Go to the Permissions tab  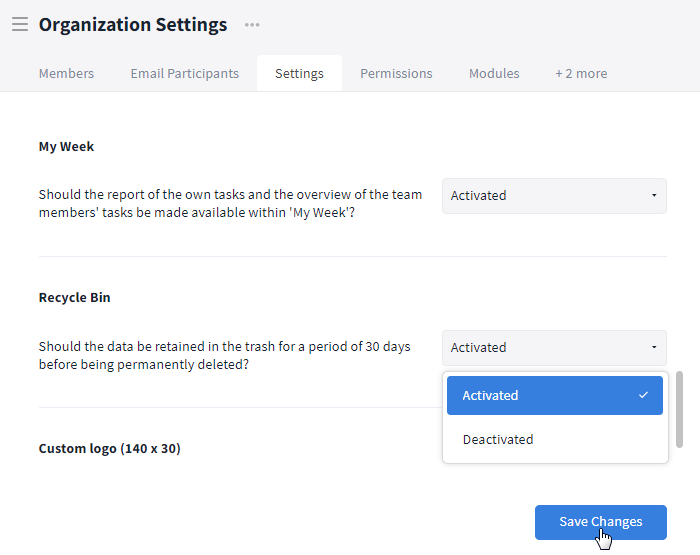pos(396,73)
